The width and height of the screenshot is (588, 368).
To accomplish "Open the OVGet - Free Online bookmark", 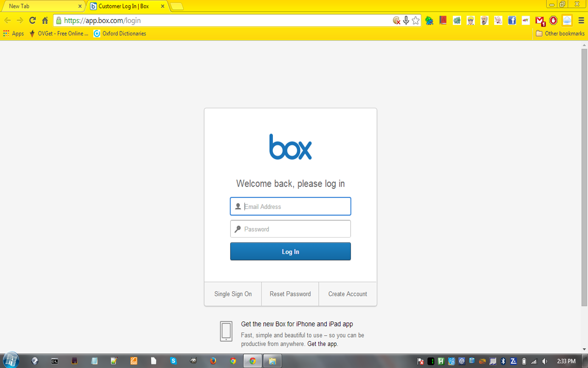I will point(59,34).
